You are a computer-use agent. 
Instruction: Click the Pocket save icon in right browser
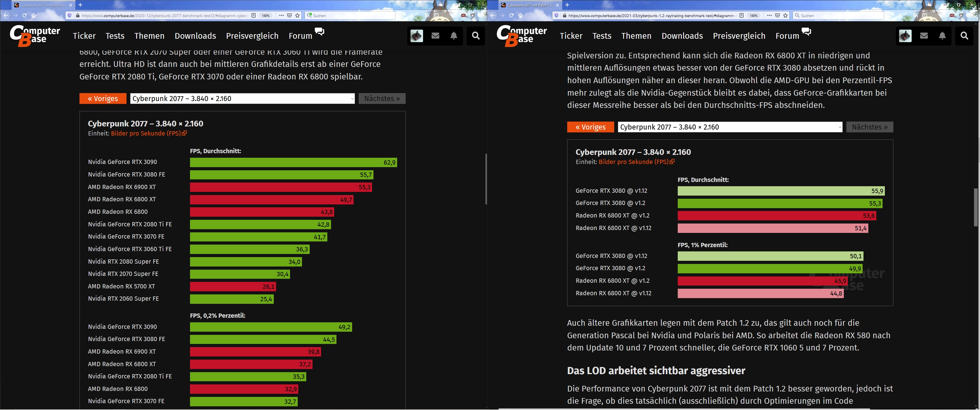[777, 16]
